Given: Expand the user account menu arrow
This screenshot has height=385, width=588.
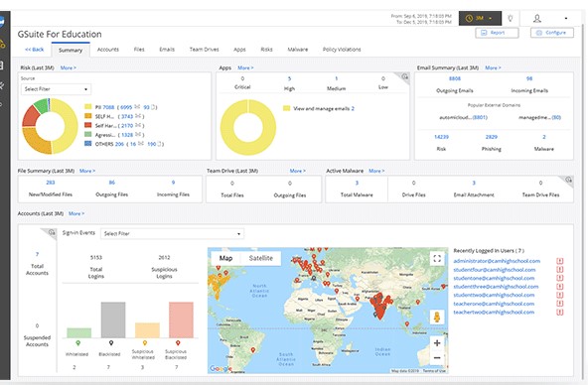Looking at the screenshot, I should [566, 18].
